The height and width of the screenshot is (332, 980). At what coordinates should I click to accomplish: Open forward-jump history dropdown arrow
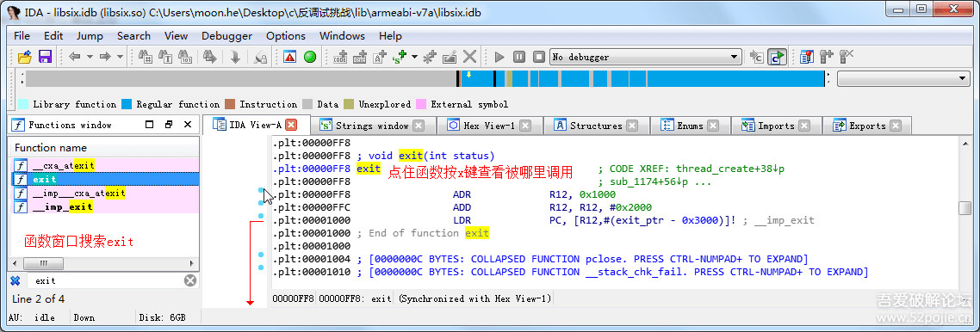120,57
